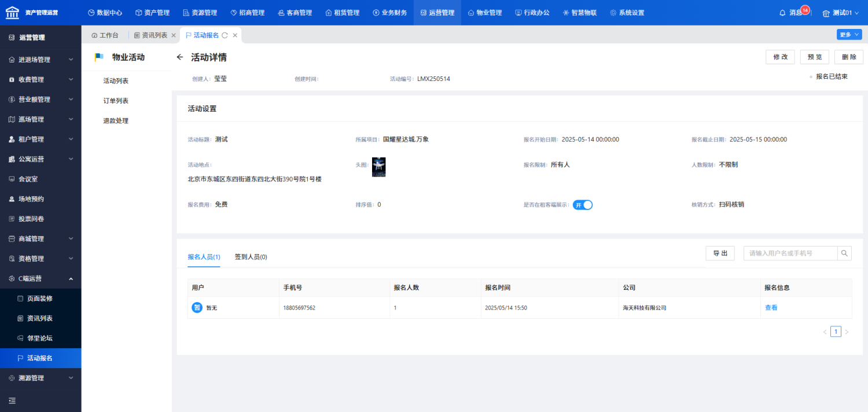Open 系统设置 in top navigation
Screen dimensions: 868x412
627,13
